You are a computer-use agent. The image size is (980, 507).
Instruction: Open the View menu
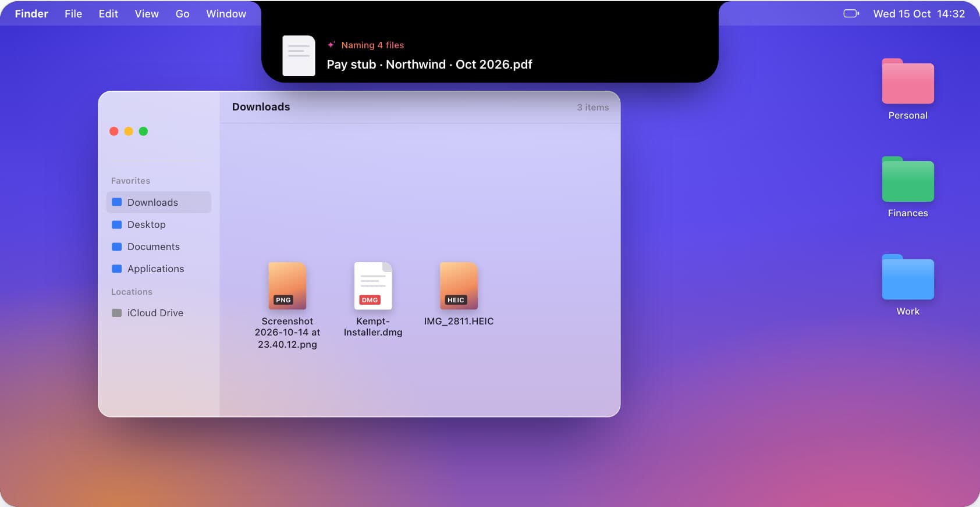(147, 13)
